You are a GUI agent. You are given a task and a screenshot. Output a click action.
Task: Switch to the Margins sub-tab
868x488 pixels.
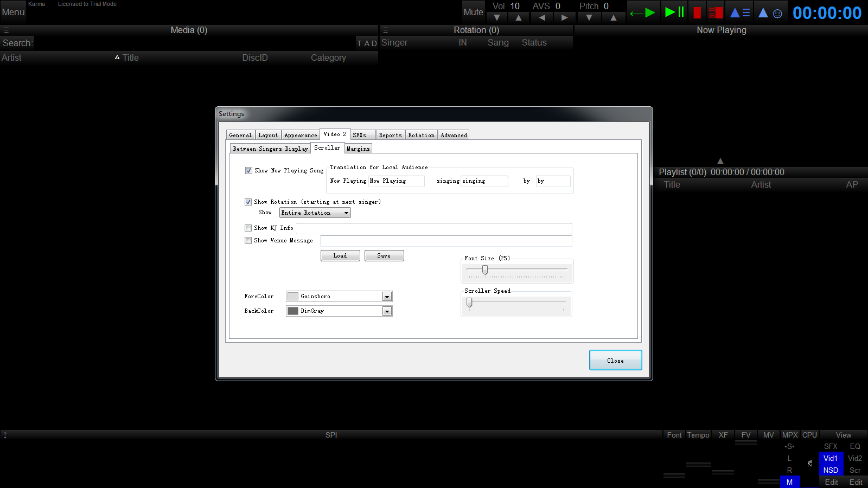tap(358, 149)
